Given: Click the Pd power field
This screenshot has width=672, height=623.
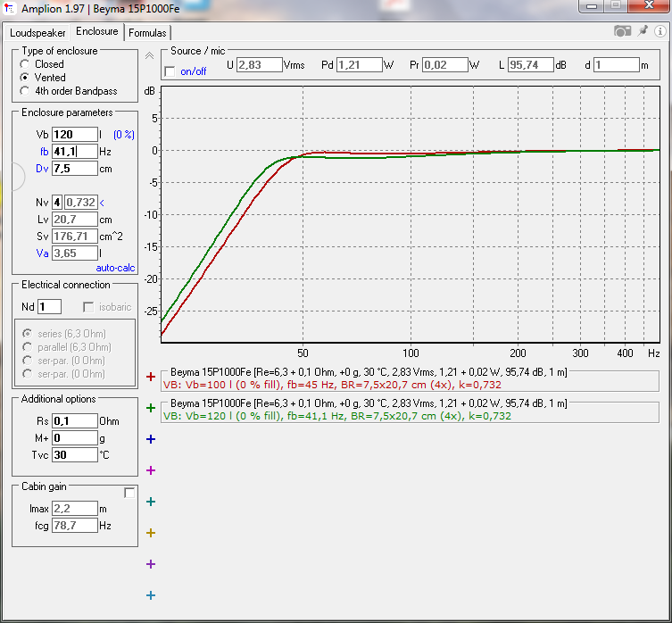Looking at the screenshot, I should point(359,65).
